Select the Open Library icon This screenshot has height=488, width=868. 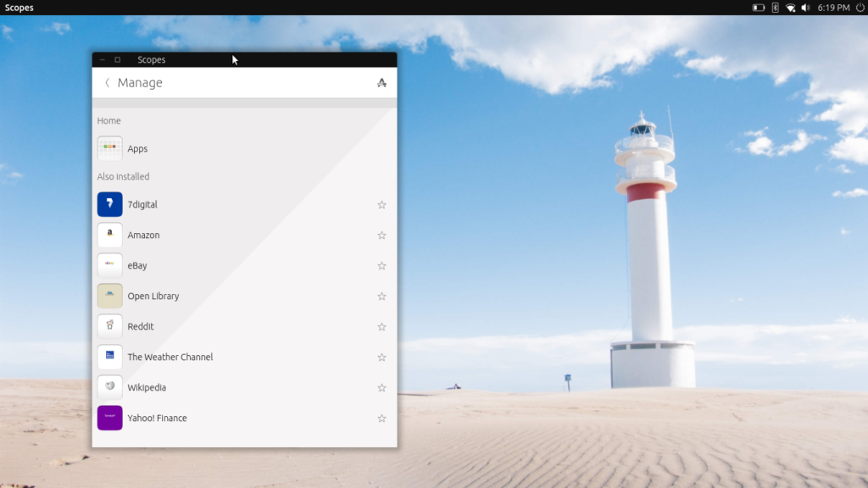tap(109, 296)
